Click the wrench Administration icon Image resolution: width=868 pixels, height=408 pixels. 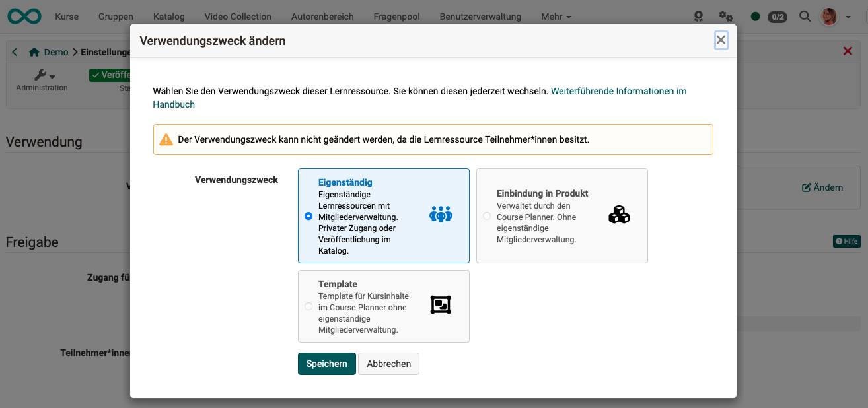pyautogui.click(x=41, y=75)
